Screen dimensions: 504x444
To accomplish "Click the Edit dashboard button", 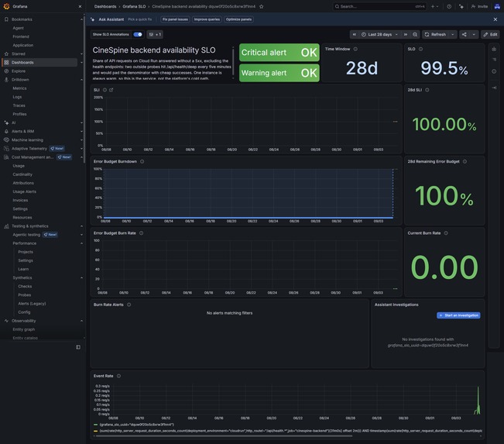I will coord(490,34).
